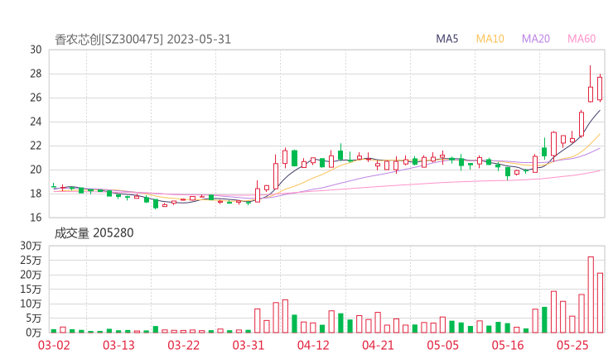Select the 05-25 date label

click(572, 345)
